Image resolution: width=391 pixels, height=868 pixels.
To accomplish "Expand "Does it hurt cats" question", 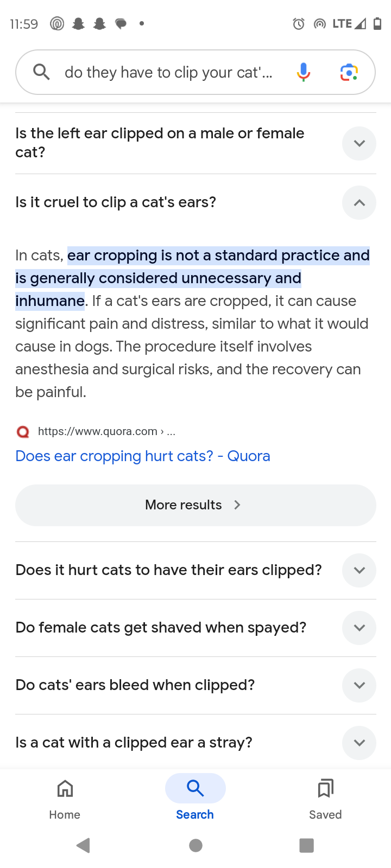I will 359,570.
